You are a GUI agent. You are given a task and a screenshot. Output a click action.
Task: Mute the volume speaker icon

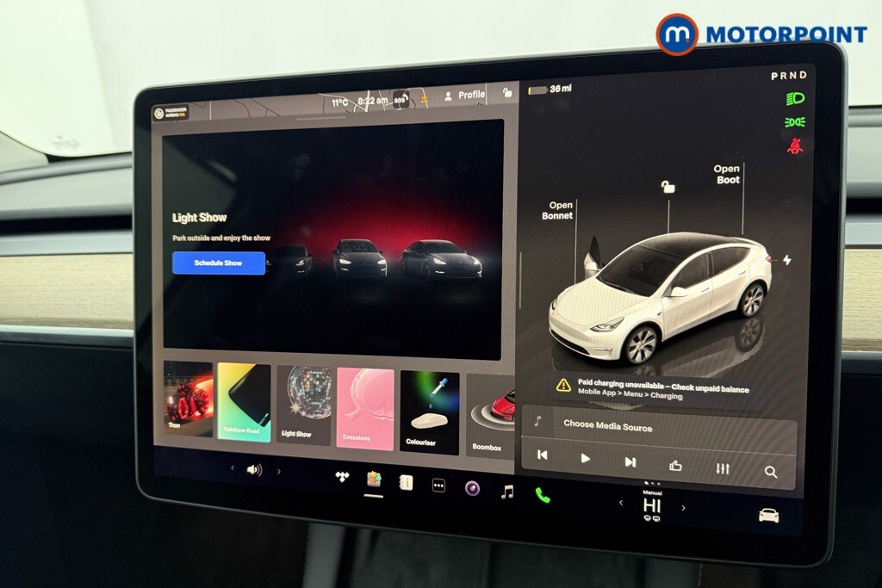point(254,471)
